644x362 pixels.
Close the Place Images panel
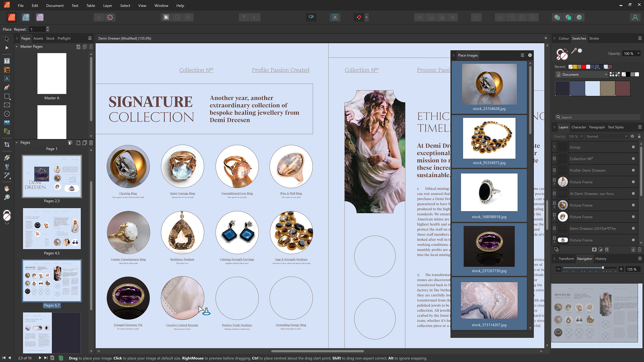[x=530, y=55]
